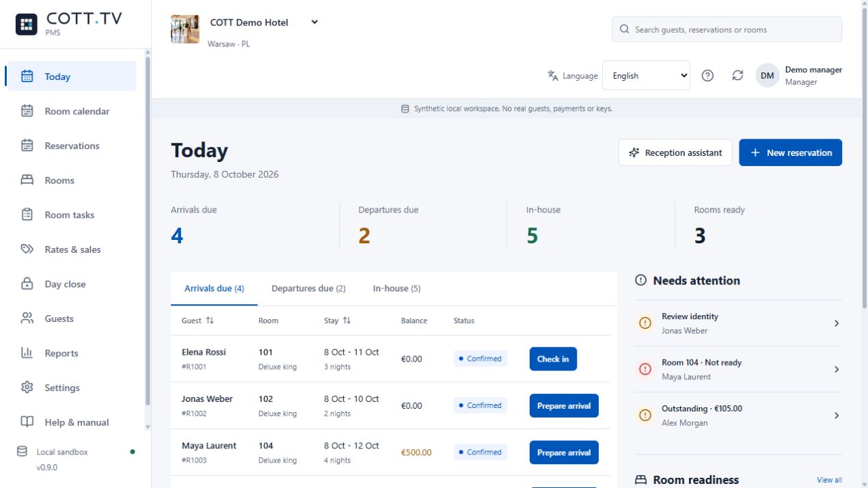Click the Local sandbox database icon
This screenshot has width=868, height=488.
click(23, 451)
